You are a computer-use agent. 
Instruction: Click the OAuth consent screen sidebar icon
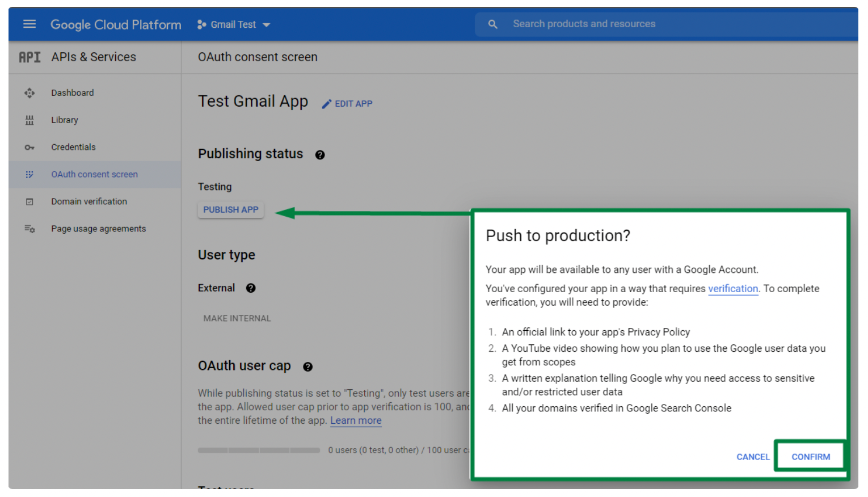click(x=30, y=174)
